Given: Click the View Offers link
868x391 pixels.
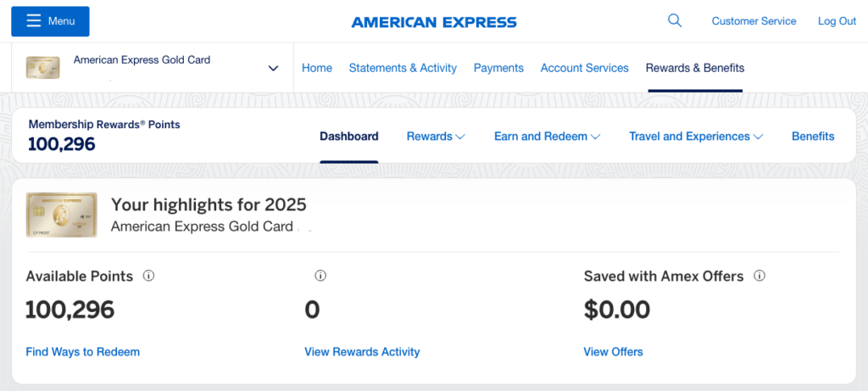Looking at the screenshot, I should [x=613, y=352].
